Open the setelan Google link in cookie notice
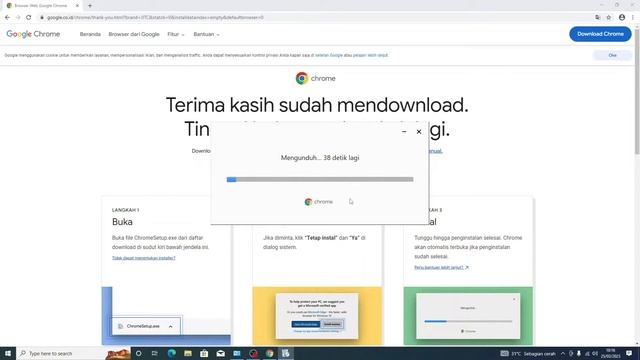The width and height of the screenshot is (640, 360). click(x=329, y=55)
